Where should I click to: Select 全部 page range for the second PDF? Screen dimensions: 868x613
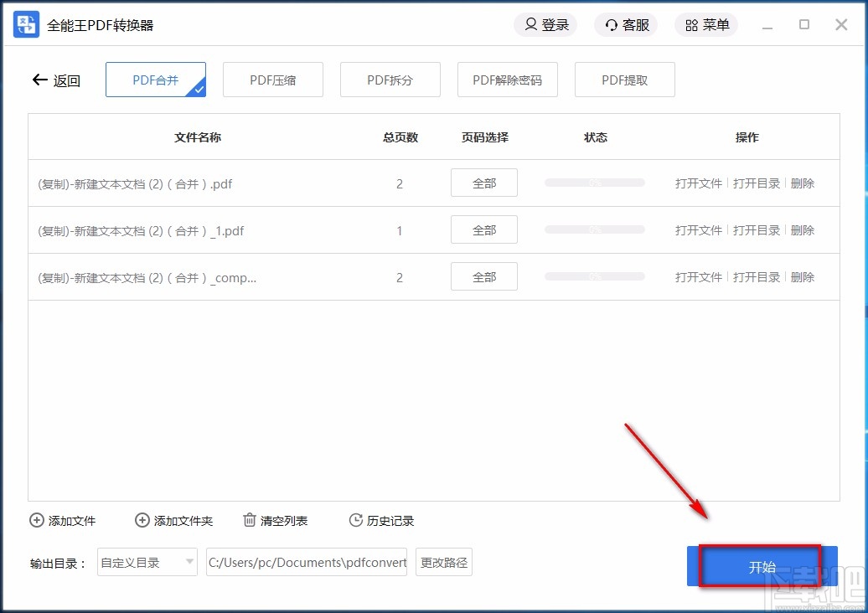(483, 229)
